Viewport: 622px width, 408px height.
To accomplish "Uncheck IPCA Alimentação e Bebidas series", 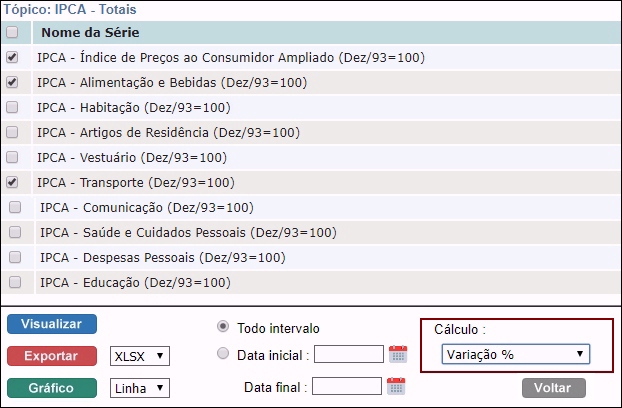I will (x=12, y=82).
